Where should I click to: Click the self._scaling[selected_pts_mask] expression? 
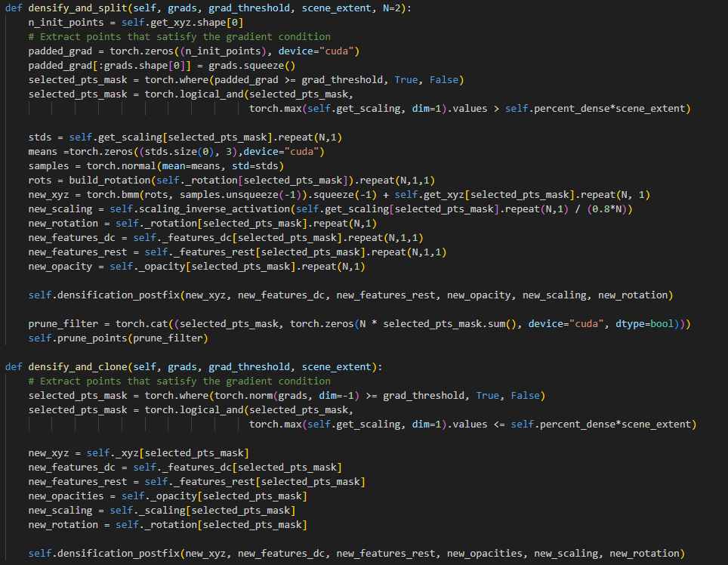[x=203, y=511]
